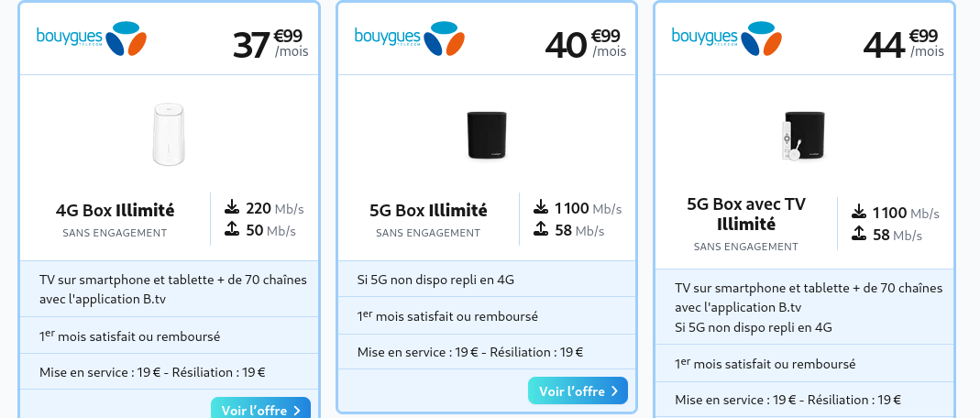The image size is (980, 418).
Task: Click the download icon in the 5G Box Illimité card
Action: pos(540,207)
